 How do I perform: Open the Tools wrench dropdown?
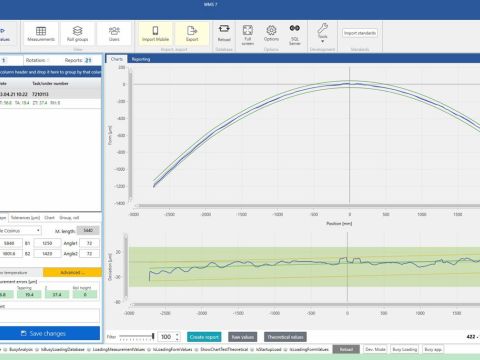(322, 33)
